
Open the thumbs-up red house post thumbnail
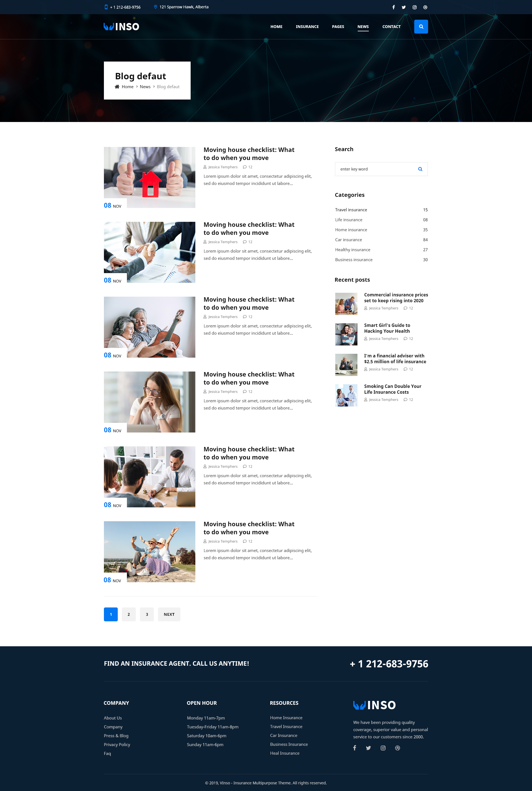(149, 177)
